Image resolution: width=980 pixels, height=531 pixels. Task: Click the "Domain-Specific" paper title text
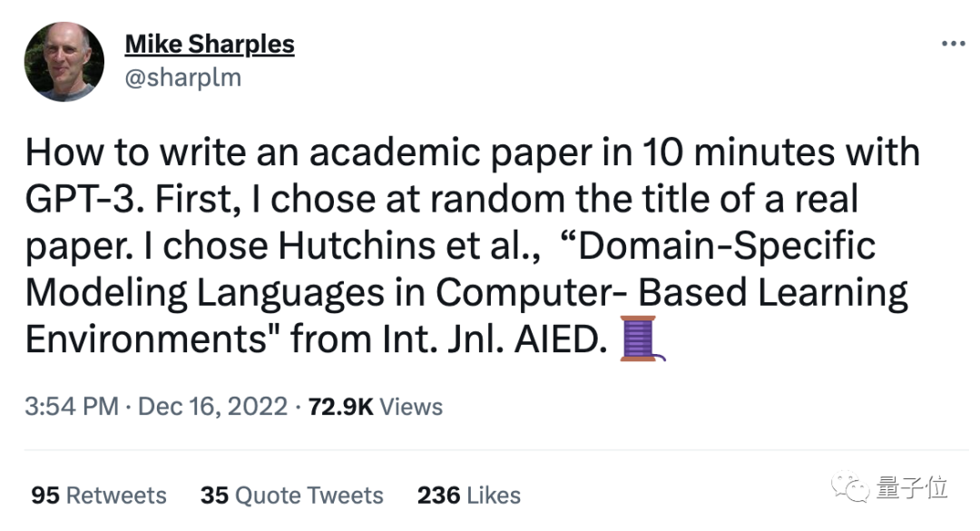[705, 246]
